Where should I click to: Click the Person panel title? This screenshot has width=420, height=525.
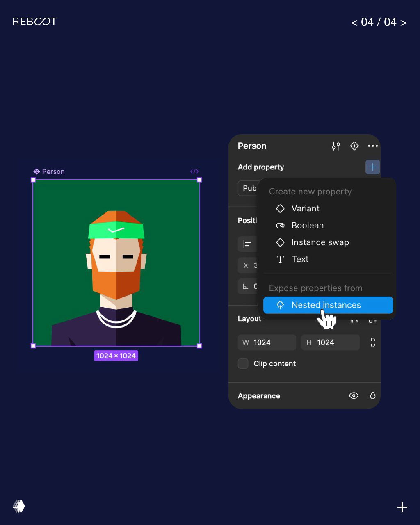pos(252,146)
